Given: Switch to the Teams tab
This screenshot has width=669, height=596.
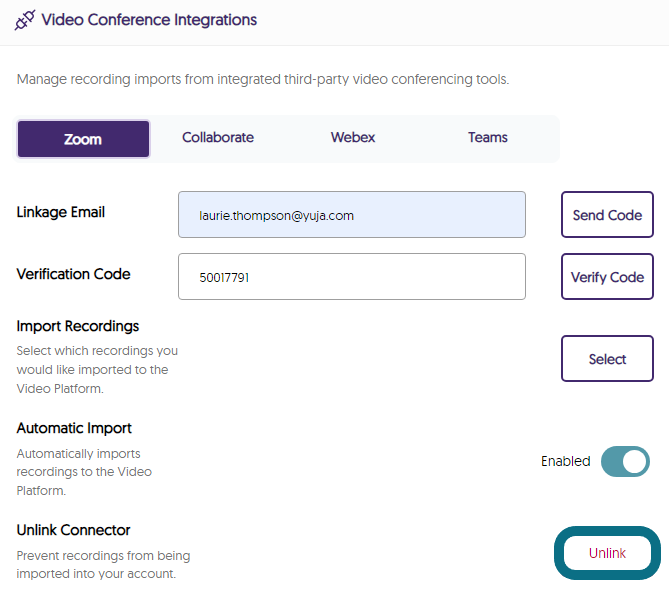Looking at the screenshot, I should coord(488,137).
